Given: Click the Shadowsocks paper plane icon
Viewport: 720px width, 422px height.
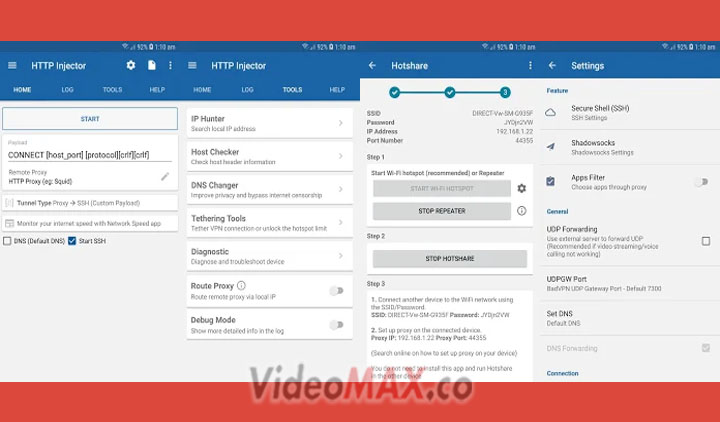Looking at the screenshot, I should (551, 147).
